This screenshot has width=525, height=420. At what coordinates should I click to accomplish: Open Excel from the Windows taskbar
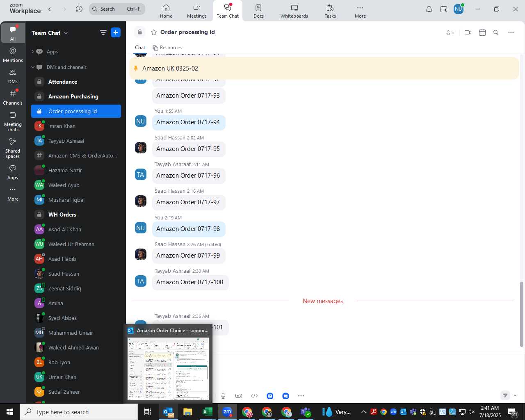[208, 412]
